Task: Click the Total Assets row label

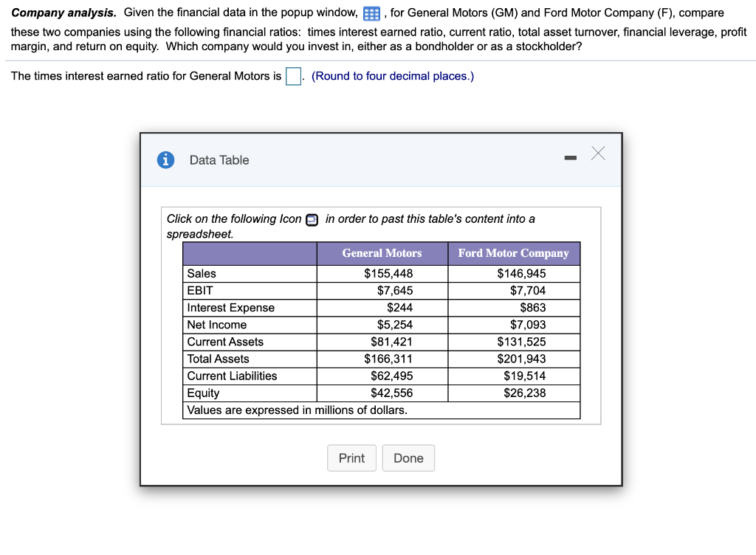Action: [x=218, y=359]
